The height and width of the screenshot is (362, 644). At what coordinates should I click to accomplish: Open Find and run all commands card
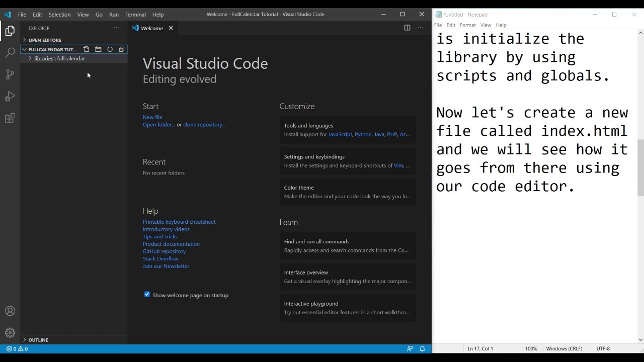[x=348, y=246]
